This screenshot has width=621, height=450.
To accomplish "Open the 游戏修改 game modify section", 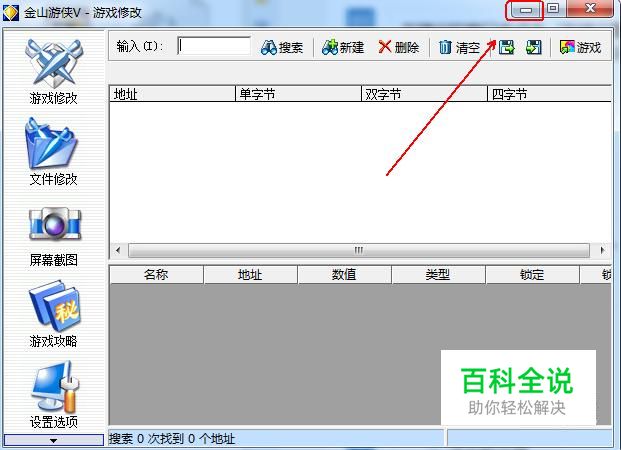I will click(53, 72).
